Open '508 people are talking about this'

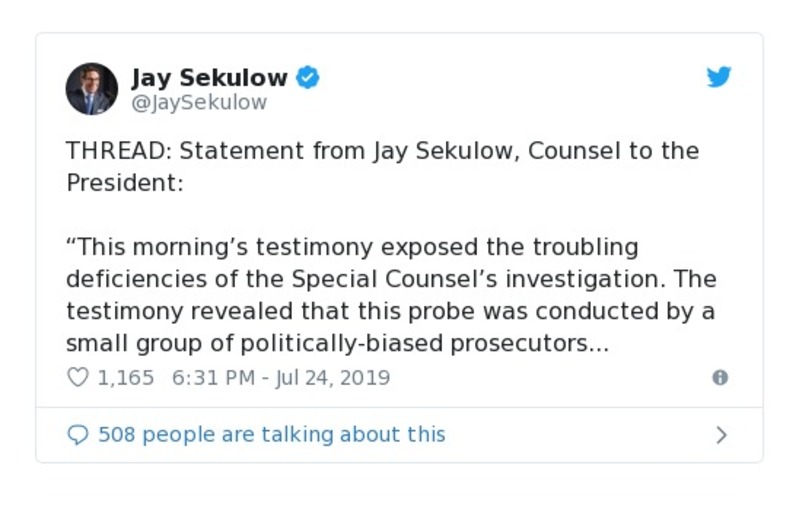click(x=271, y=435)
